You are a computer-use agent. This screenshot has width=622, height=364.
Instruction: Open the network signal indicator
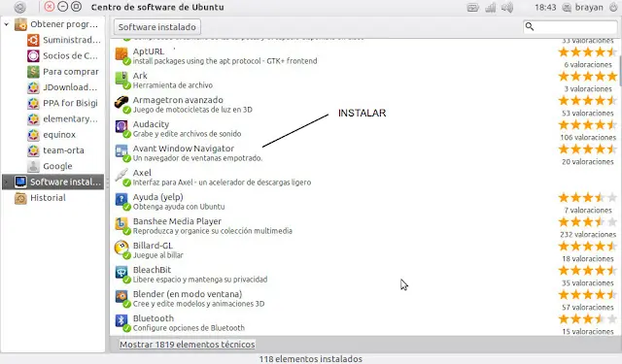point(490,8)
